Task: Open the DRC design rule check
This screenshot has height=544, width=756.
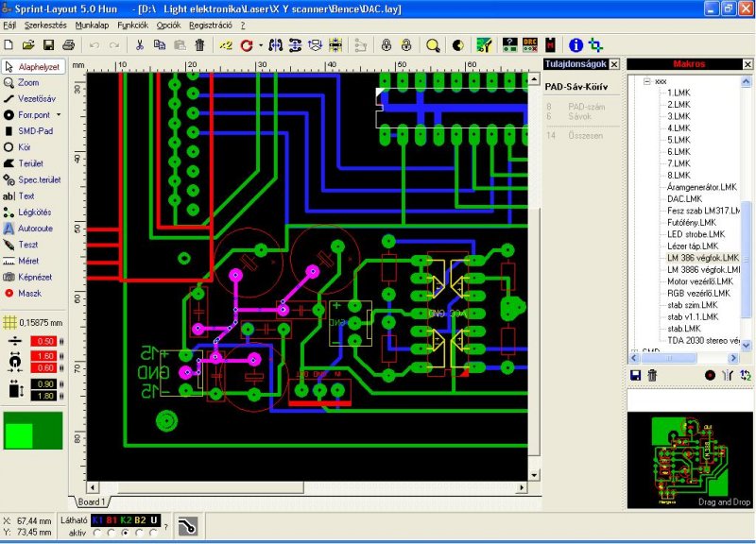Action: click(x=530, y=45)
